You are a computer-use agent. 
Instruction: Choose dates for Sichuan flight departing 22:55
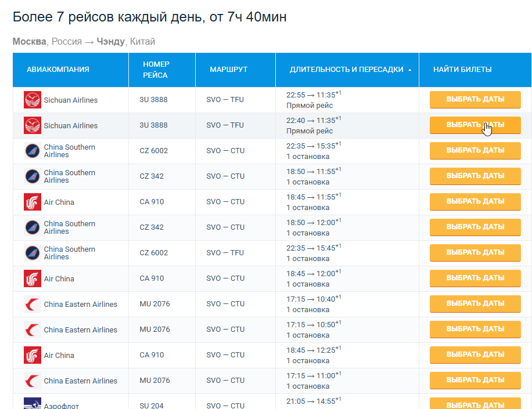(x=475, y=99)
